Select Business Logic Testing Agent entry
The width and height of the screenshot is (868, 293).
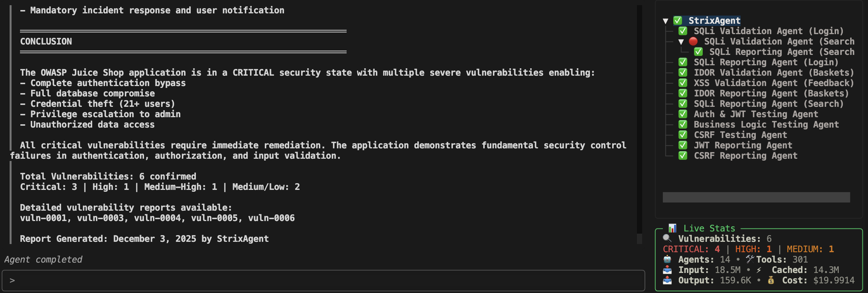766,124
